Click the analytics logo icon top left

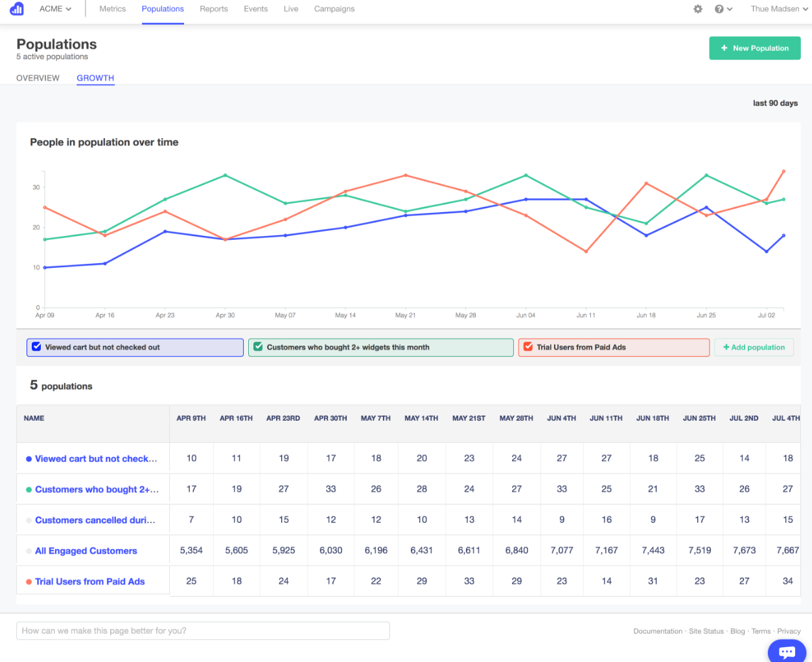[17, 8]
